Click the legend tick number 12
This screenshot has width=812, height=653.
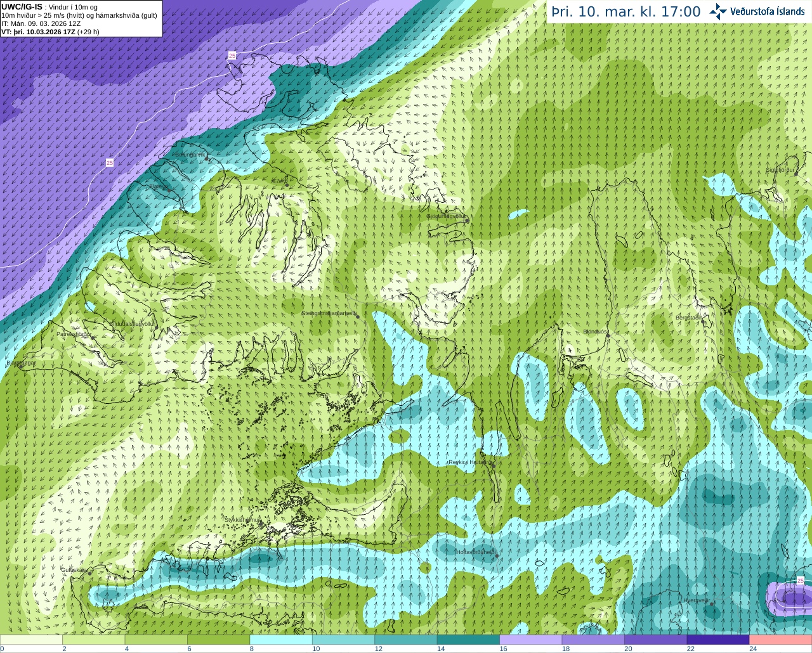[x=378, y=649]
